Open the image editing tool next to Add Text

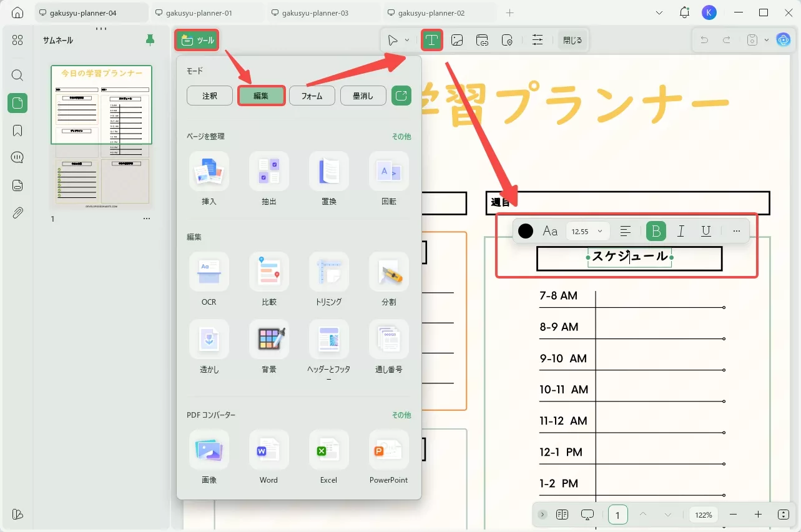pyautogui.click(x=457, y=39)
